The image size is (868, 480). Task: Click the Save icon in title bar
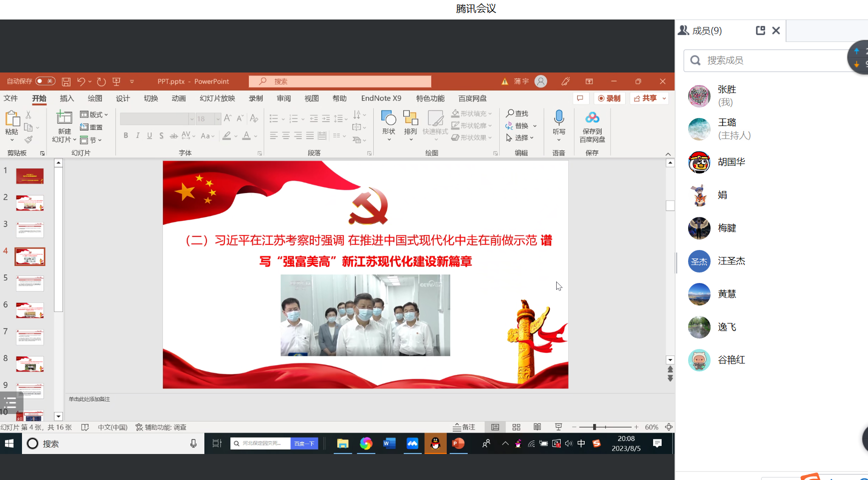pyautogui.click(x=66, y=81)
